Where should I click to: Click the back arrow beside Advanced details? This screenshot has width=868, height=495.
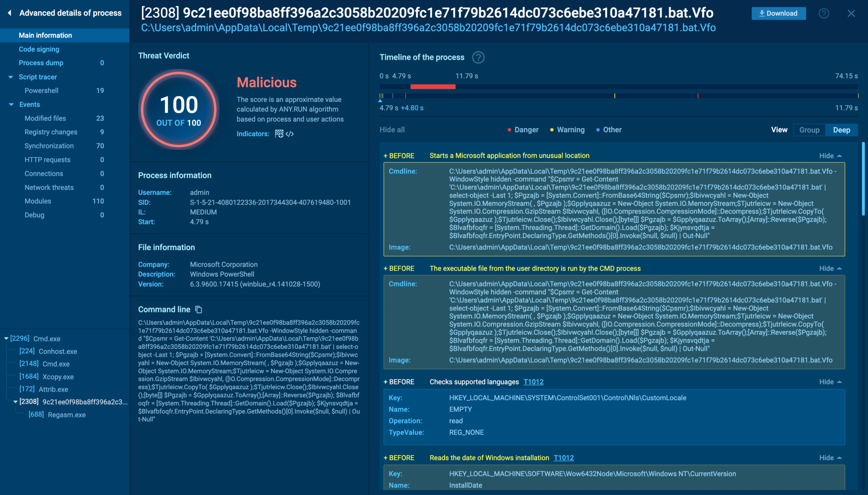pos(9,13)
